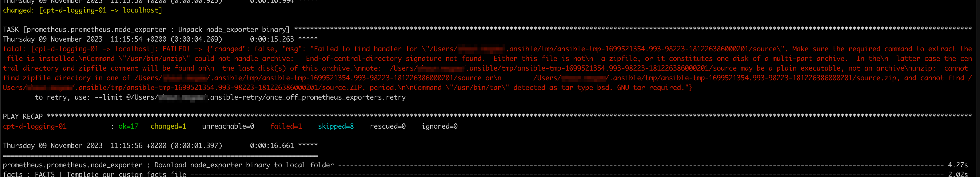Click the cpt-d-logging-01 host name in recap
Viewport: 980px width, 177px height.
point(35,126)
